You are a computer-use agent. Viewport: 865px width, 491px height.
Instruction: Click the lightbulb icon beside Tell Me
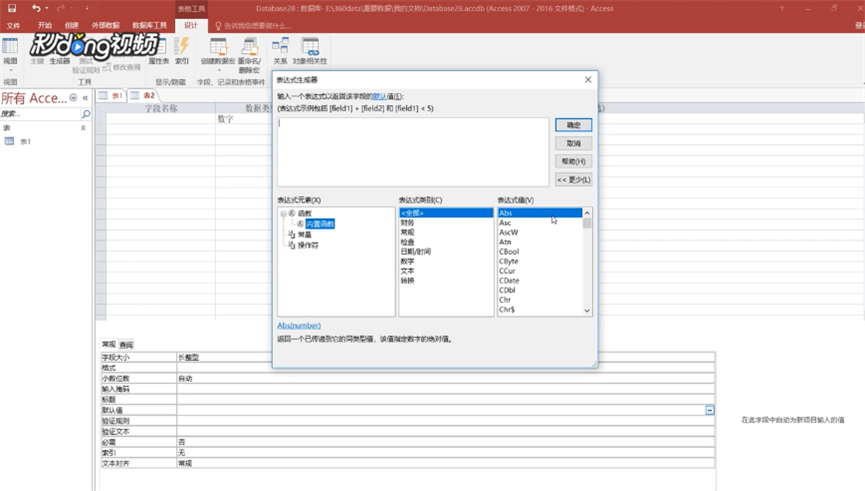[x=218, y=26]
